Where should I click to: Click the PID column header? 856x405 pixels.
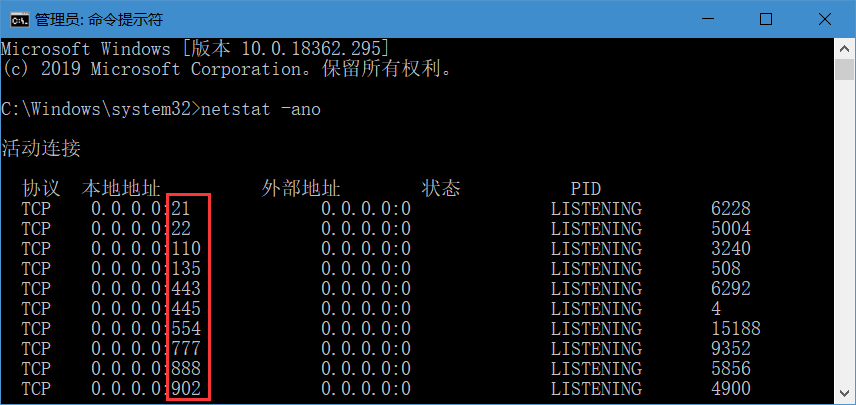585,189
